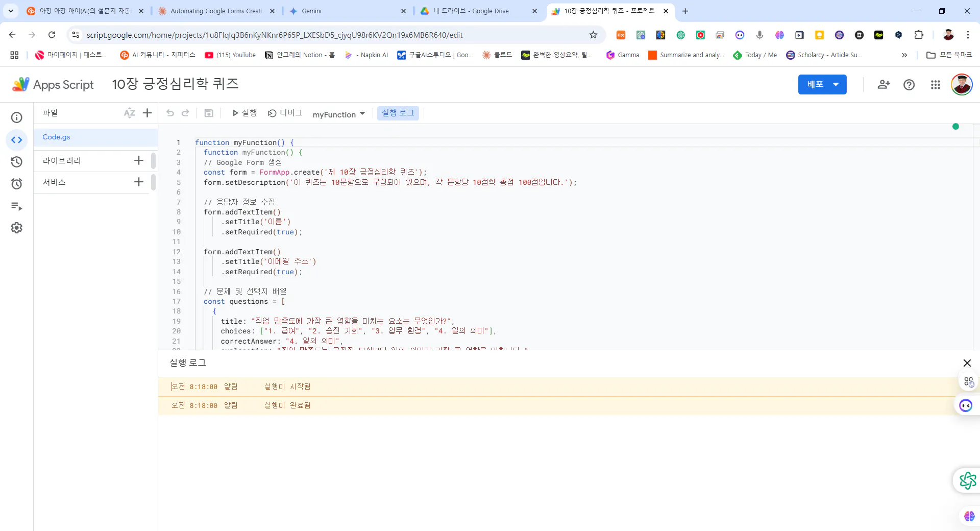Open project history icon in sidebar
The height and width of the screenshot is (531, 980).
(x=17, y=162)
